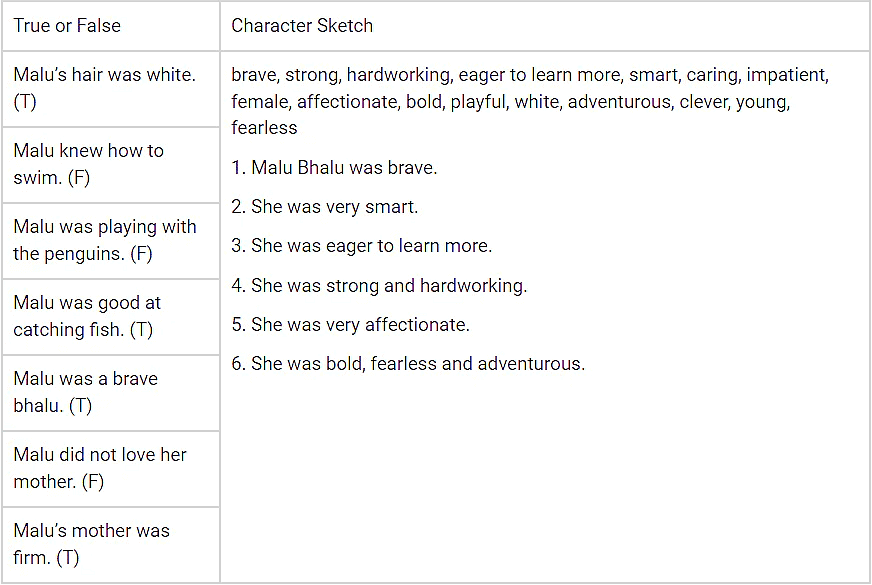
Task: Click the "True or False" column header
Action: coord(67,26)
